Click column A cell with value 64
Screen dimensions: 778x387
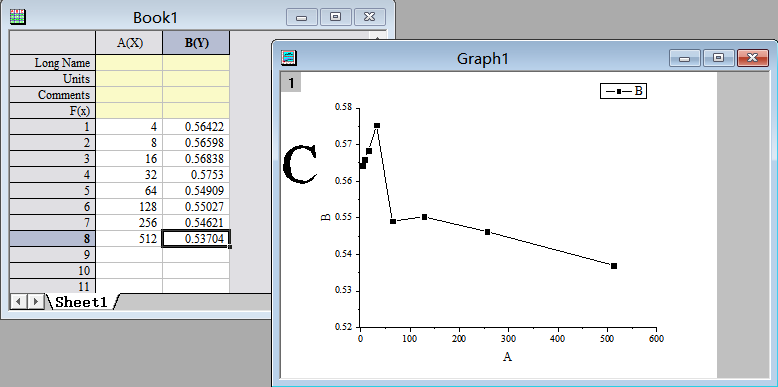click(129, 191)
